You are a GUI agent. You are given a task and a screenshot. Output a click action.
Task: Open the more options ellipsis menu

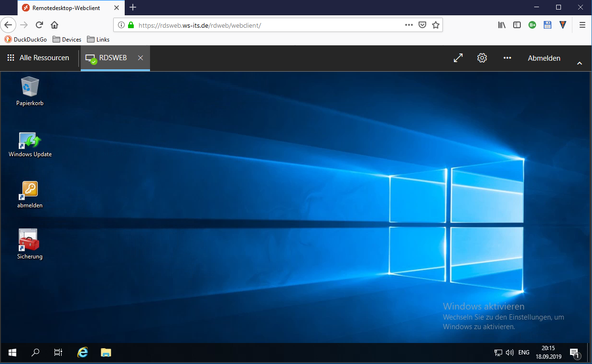pos(507,58)
